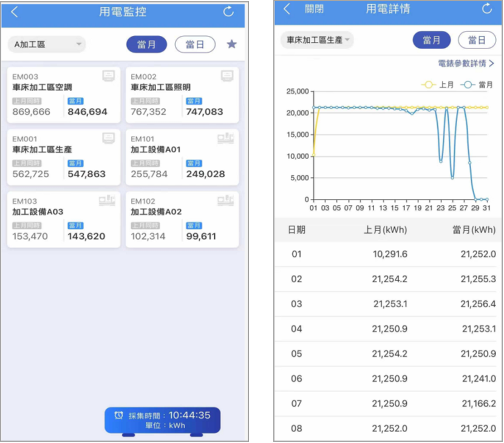Viewport: 504px width, 443px height.
Task: Click the 當月 value 21,241.0
Action: 479,379
